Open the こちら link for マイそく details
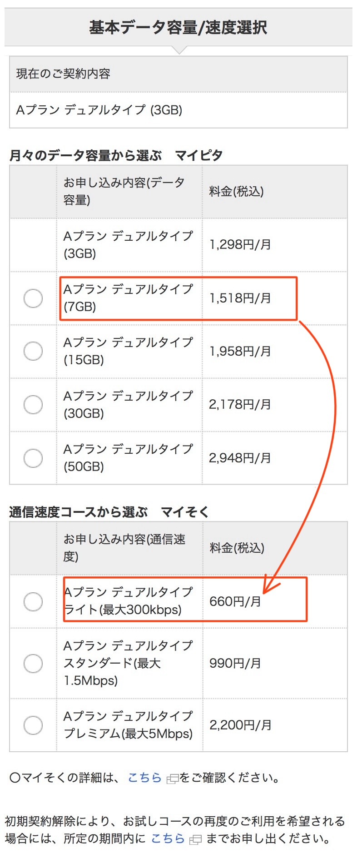This screenshot has height=868, width=357. pyautogui.click(x=144, y=778)
